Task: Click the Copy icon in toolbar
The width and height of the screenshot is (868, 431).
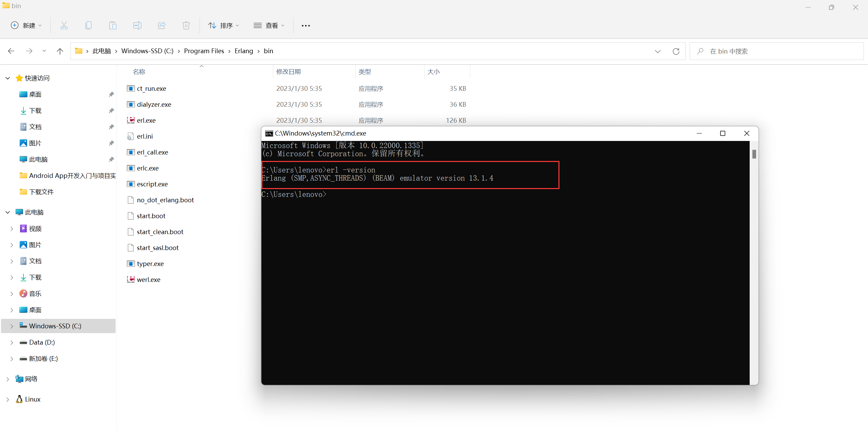Action: (88, 25)
